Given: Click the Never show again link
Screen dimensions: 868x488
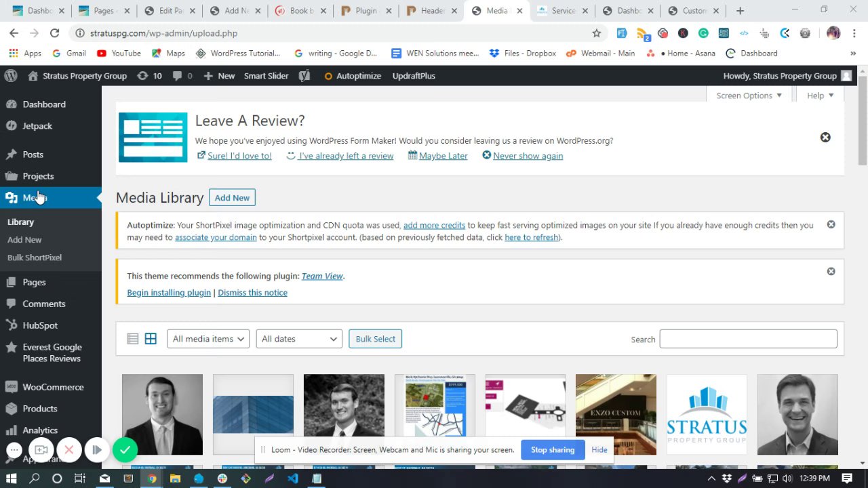Looking at the screenshot, I should tap(528, 156).
